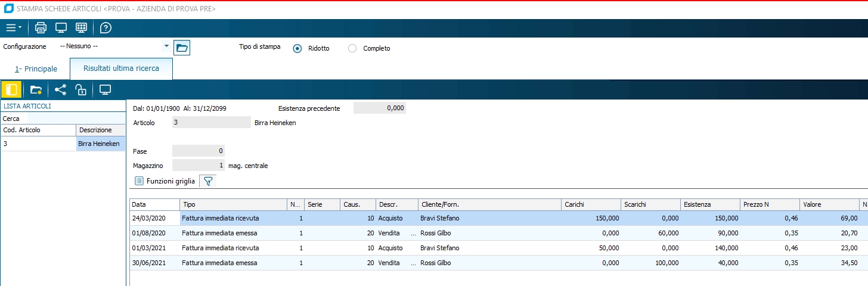Click the Descr. column header
Viewport: 868px width, 286px height.
tap(397, 204)
